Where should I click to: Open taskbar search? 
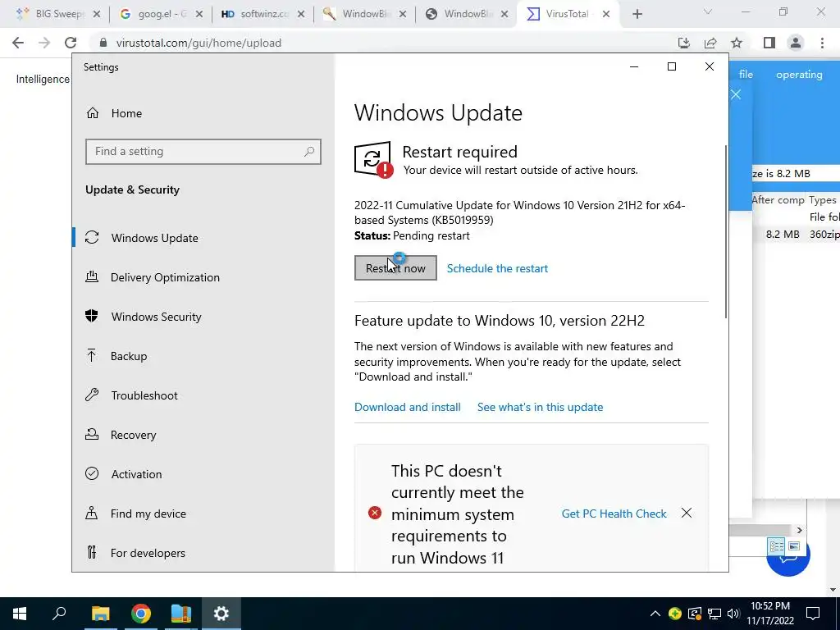pos(59,614)
